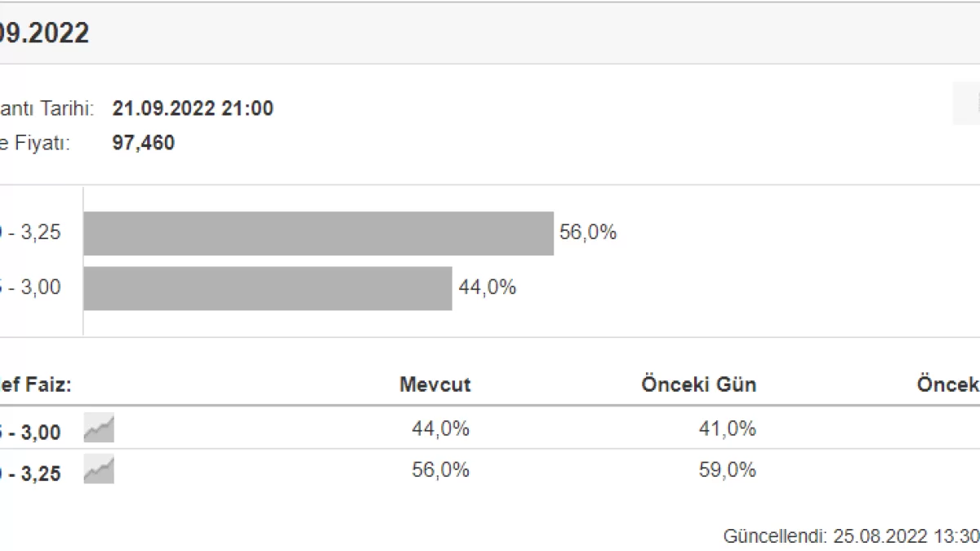Click the 09.2022 panel header title

tap(45, 33)
